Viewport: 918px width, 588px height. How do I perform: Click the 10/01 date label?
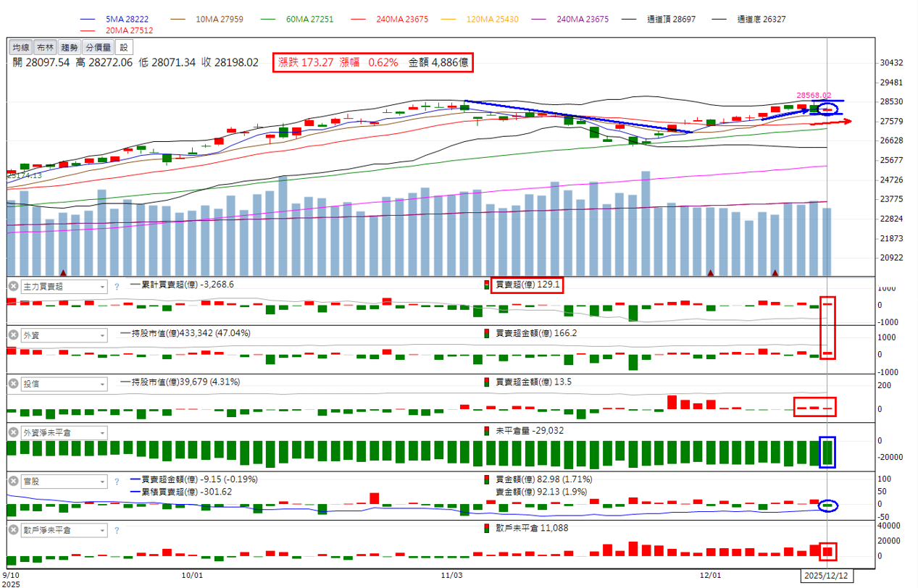192,576
